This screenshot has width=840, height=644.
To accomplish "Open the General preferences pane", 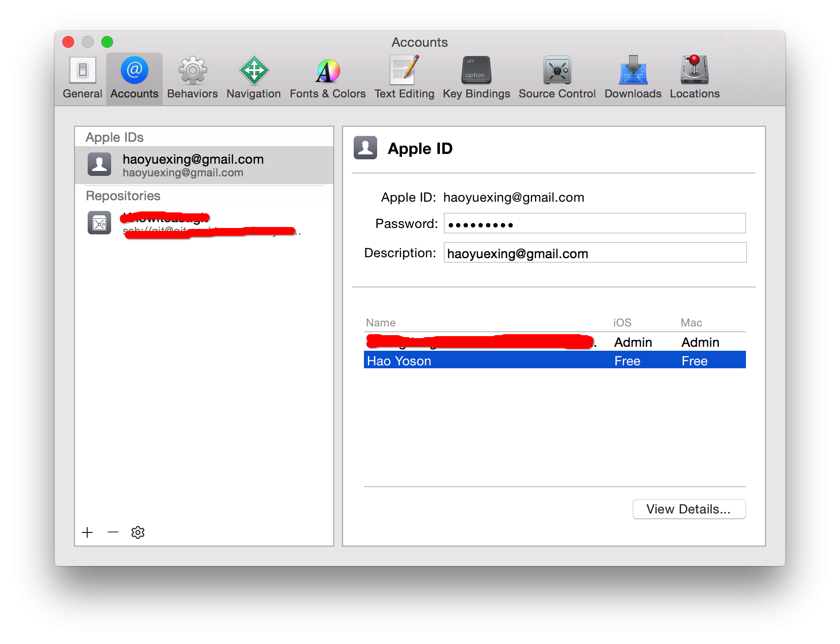I will point(82,78).
